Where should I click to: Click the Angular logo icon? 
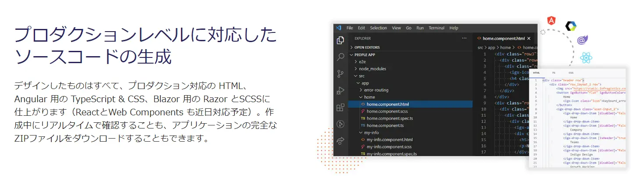[x=552, y=20]
